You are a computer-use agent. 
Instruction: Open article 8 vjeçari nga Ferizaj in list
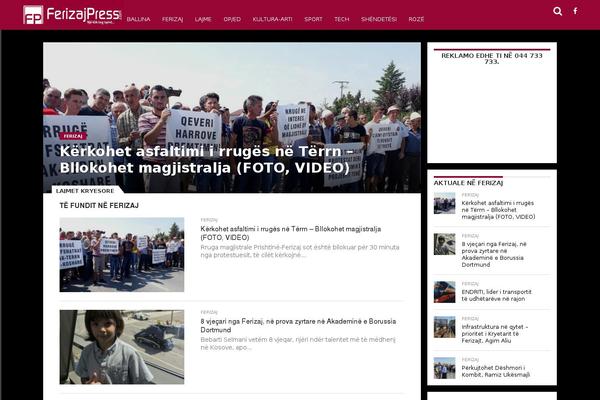point(298,325)
